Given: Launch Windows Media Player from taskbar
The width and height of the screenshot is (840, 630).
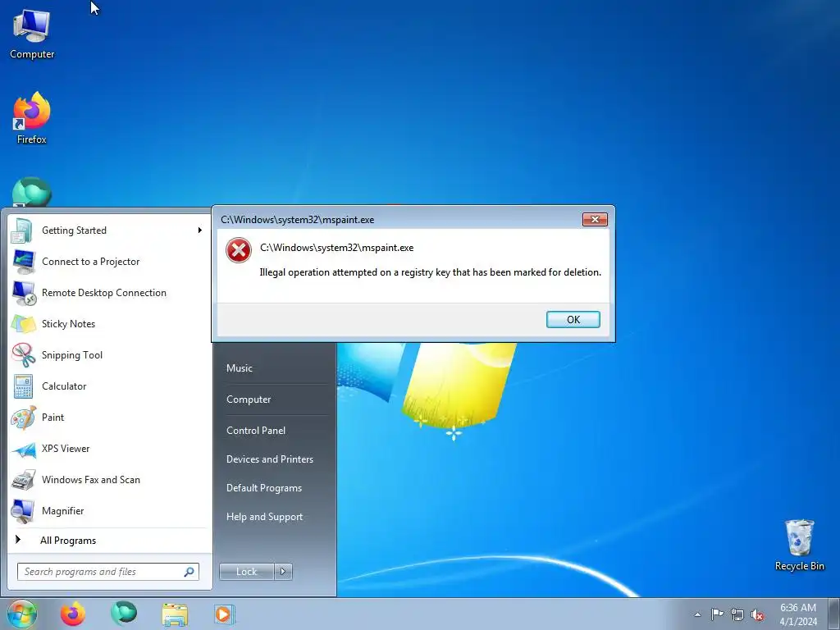Looking at the screenshot, I should (x=223, y=614).
